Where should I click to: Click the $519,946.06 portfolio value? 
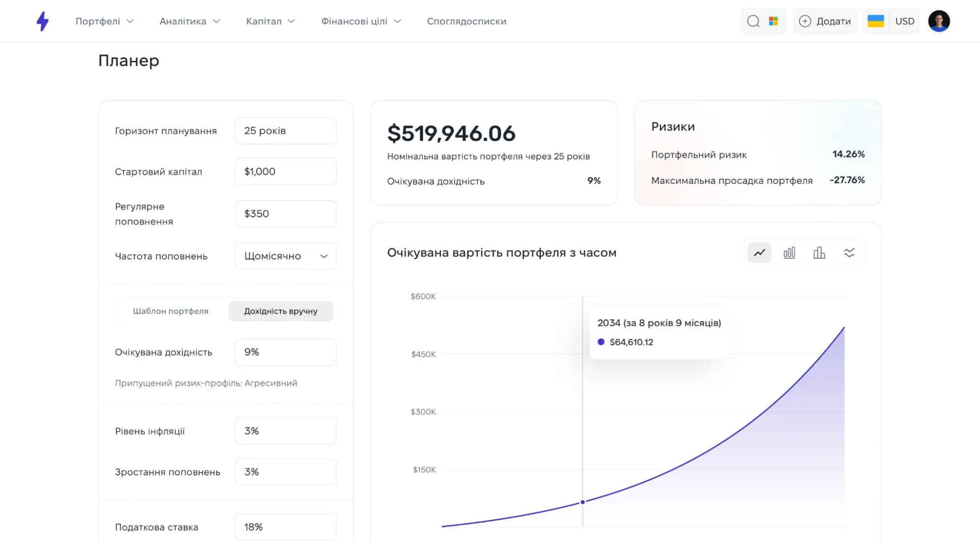point(451,133)
